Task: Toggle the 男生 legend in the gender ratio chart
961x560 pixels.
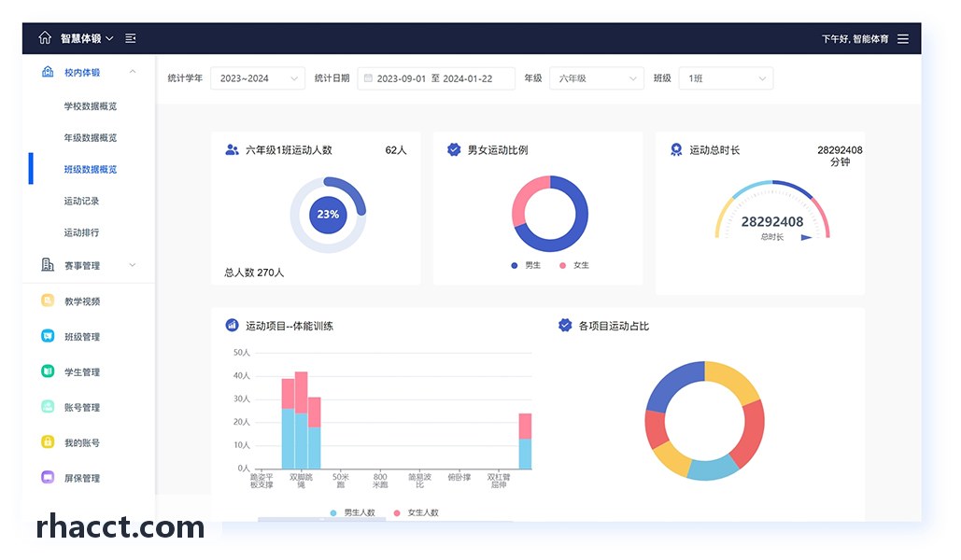Action: [526, 265]
